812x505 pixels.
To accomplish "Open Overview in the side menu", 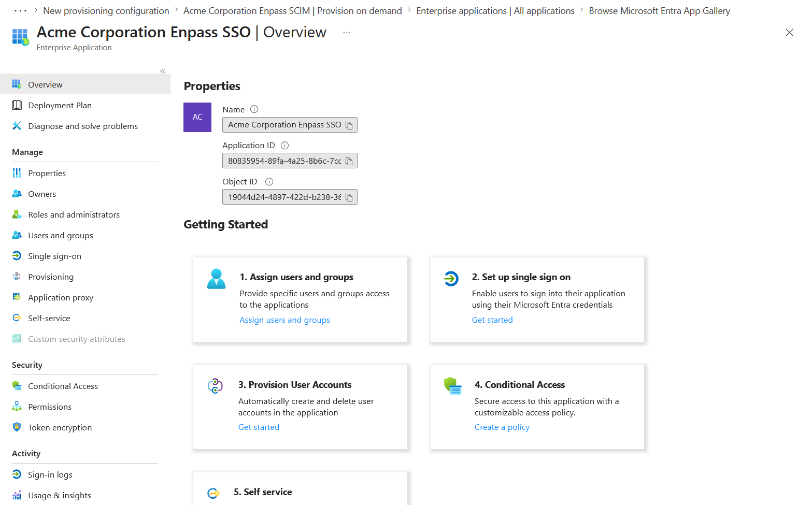I will [85, 84].
